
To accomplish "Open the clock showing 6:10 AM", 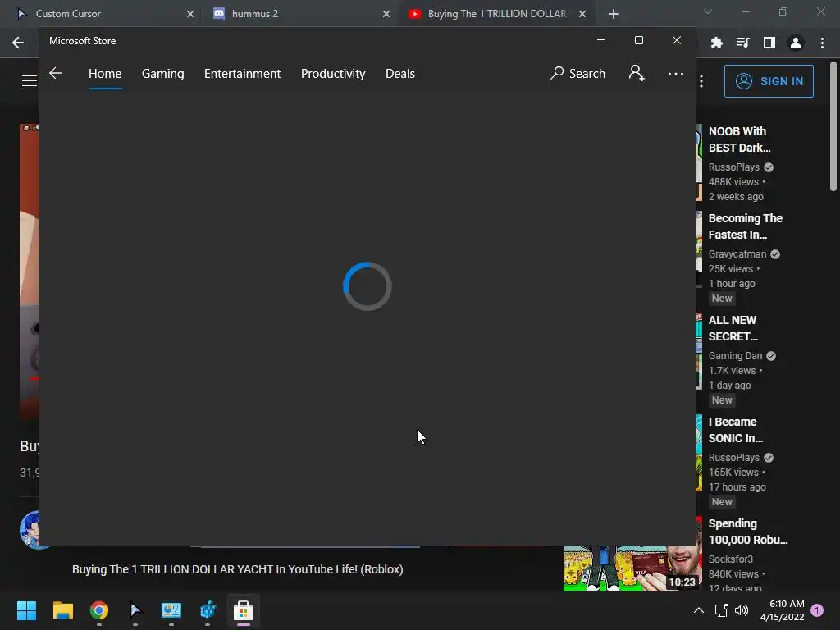I will (x=782, y=610).
